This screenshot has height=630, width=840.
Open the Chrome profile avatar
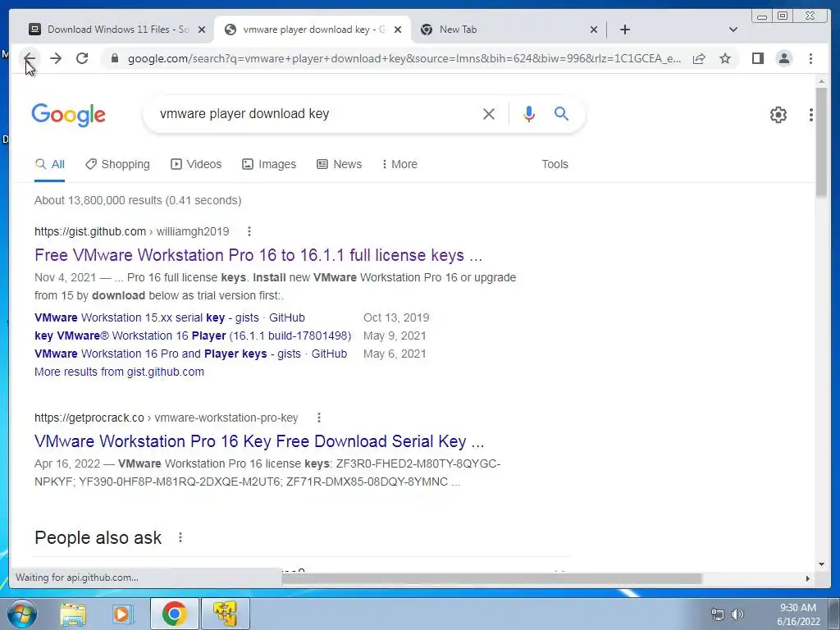point(783,58)
